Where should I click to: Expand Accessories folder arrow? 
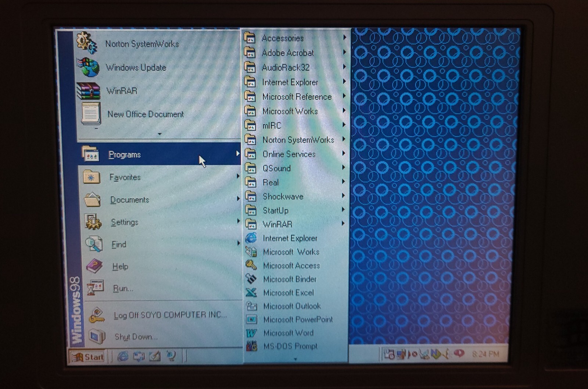[345, 37]
